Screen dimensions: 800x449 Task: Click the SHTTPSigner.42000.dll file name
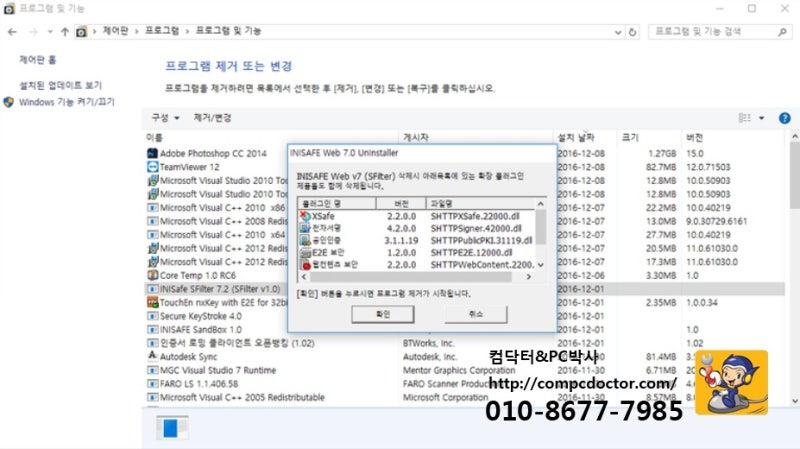click(476, 228)
